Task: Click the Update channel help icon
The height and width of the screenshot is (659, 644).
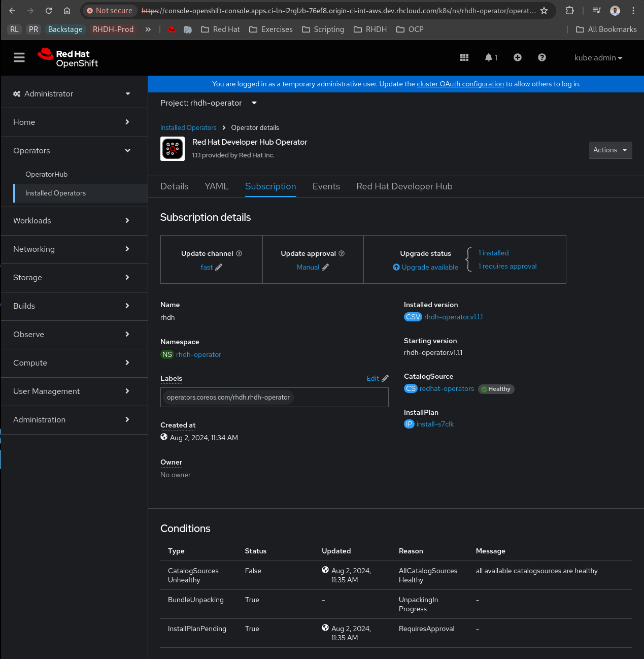Action: (x=239, y=253)
